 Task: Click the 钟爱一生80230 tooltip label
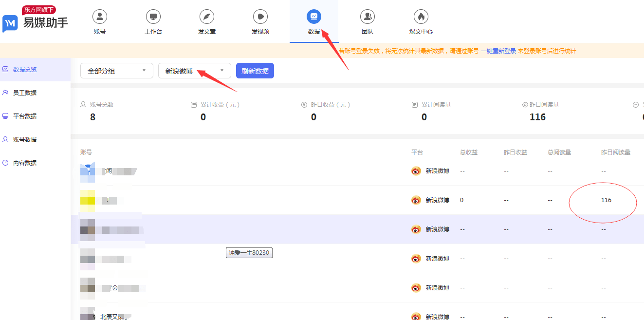point(249,252)
